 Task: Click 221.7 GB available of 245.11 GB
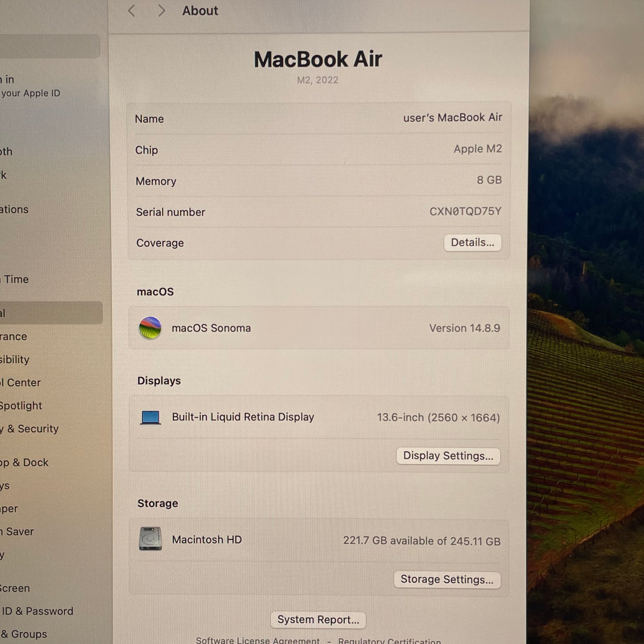pos(422,541)
